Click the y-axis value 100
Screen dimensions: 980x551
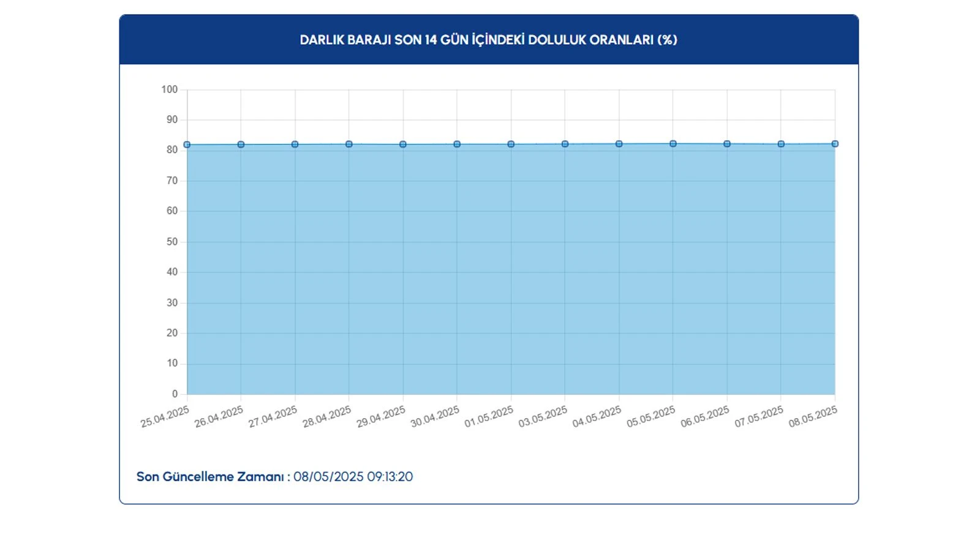point(170,89)
